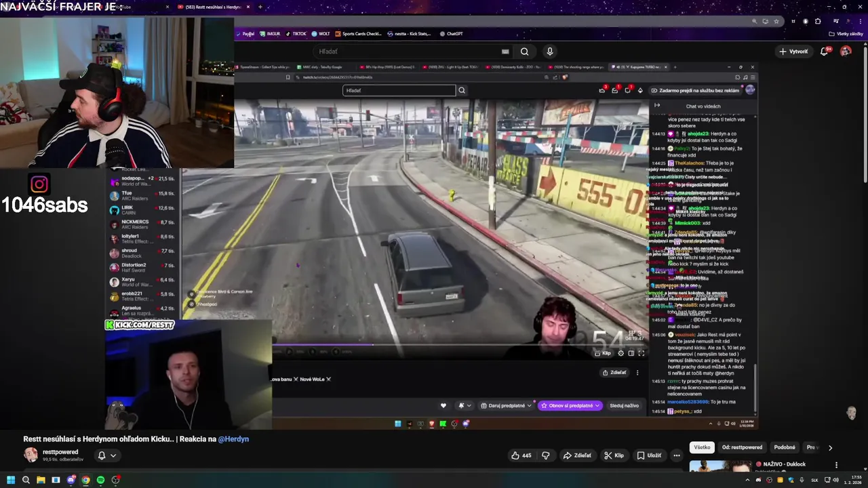The height and width of the screenshot is (488, 868).
Task: Open Všetky záložky bookmarks folder
Action: [846, 34]
